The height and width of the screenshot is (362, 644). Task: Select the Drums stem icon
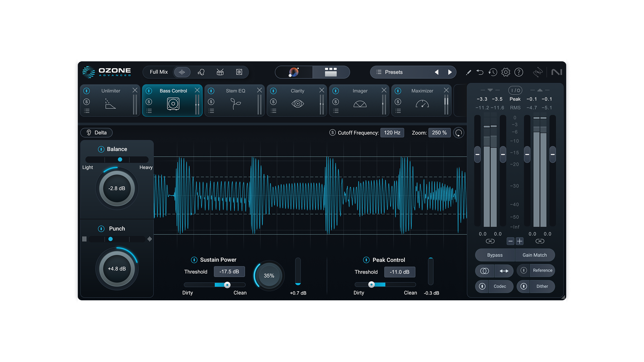[x=220, y=72]
